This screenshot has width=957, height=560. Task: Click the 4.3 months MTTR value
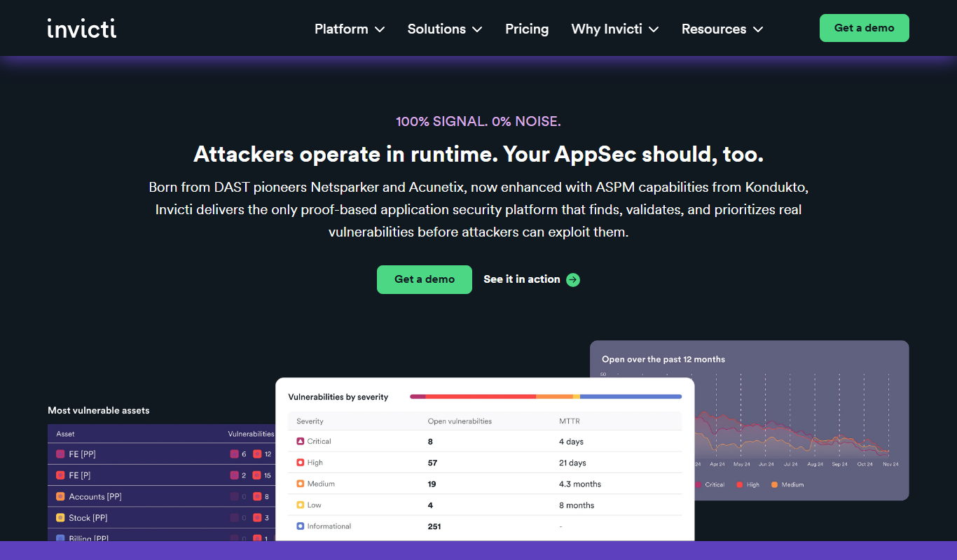[580, 484]
